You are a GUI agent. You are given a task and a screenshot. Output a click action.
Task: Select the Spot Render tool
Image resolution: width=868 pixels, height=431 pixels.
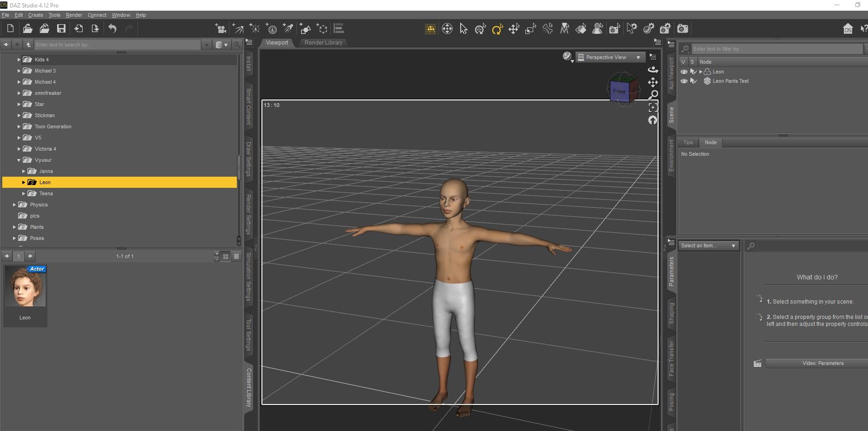(614, 29)
